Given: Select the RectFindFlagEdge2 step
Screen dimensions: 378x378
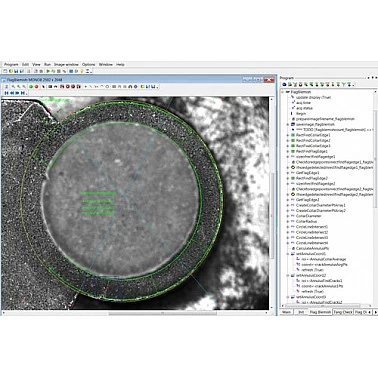Looking at the screenshot, I should point(312,178).
